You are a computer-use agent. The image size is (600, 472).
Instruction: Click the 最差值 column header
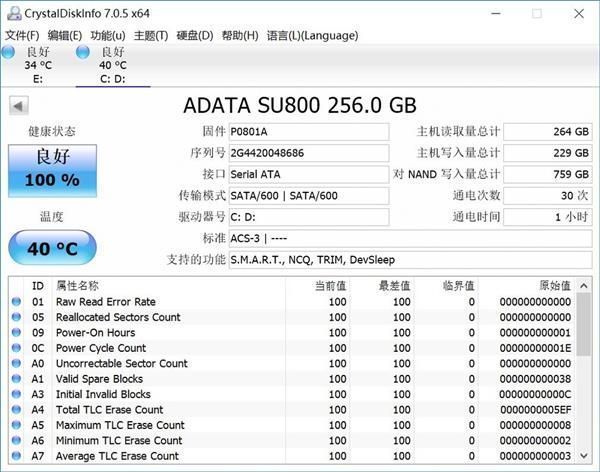(x=394, y=286)
